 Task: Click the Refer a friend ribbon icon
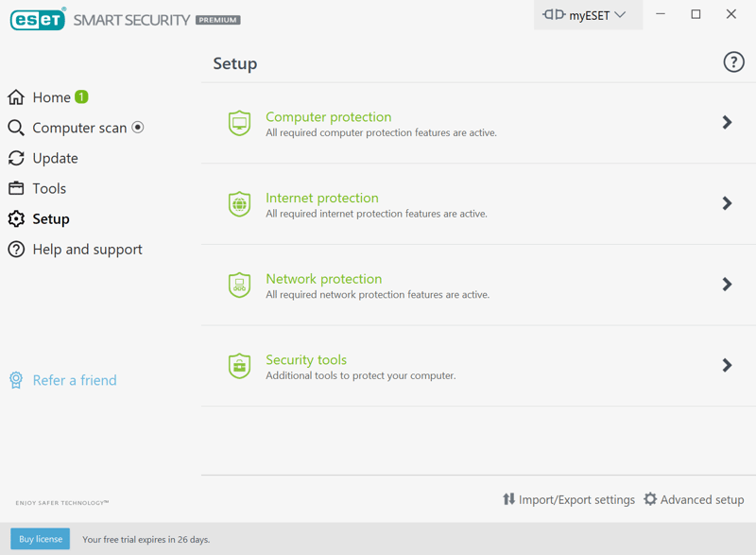(x=16, y=380)
